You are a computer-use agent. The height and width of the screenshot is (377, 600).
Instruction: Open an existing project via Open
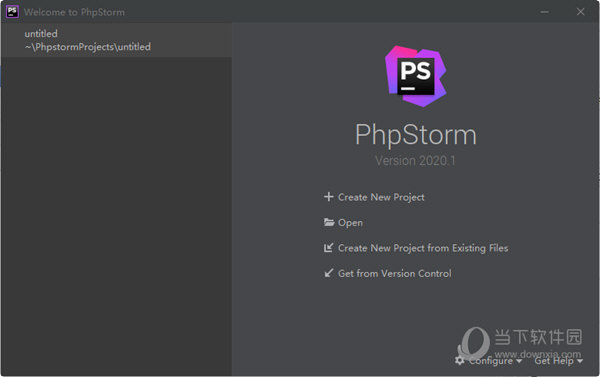(350, 223)
